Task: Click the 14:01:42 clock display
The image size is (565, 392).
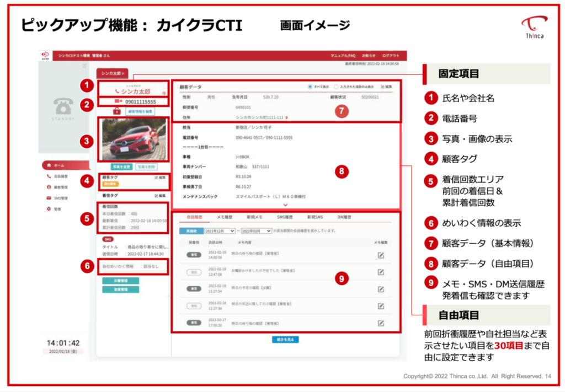Action: (x=63, y=343)
